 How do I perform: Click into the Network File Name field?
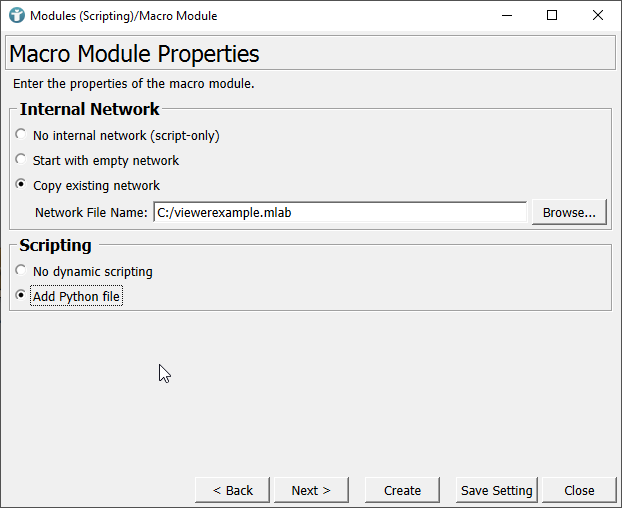click(339, 212)
